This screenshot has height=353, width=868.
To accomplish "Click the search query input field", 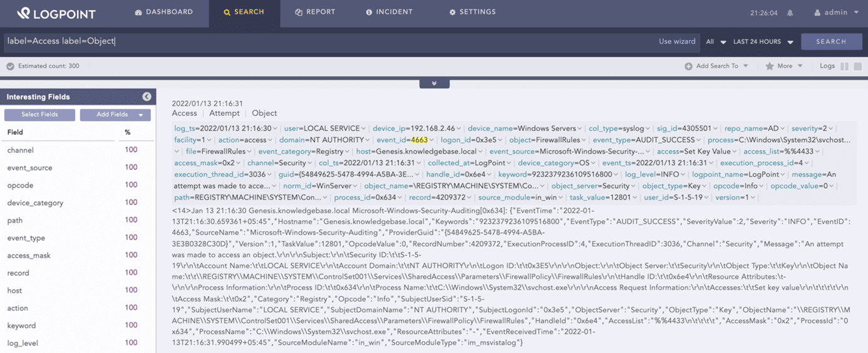I will [x=326, y=41].
